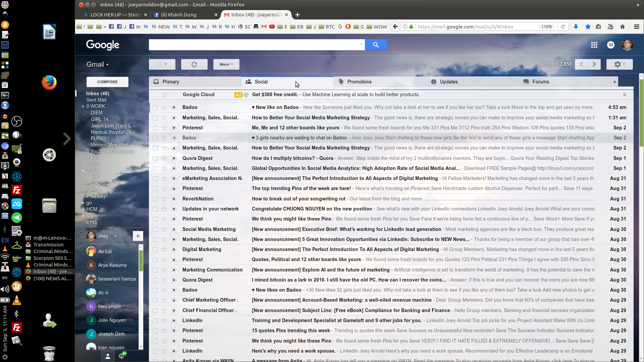644x362 pixels.
Task: Star the Quora Digest bitcoin email
Action: (164, 158)
